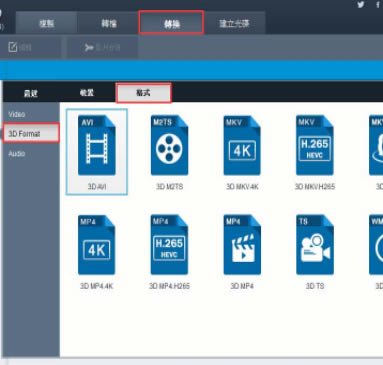383x365 pixels.
Task: Choose the 3D TS camera icon
Action: (x=315, y=245)
